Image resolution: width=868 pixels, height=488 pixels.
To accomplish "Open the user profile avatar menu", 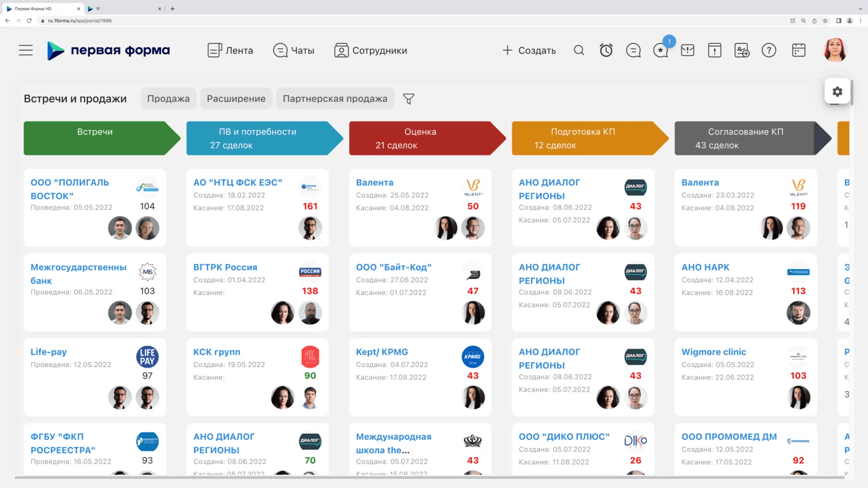I will coord(834,50).
